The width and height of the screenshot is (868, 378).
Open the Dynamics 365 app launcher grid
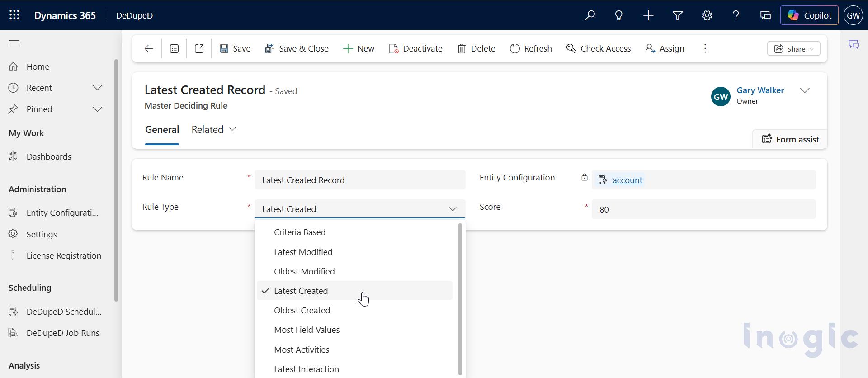[14, 15]
